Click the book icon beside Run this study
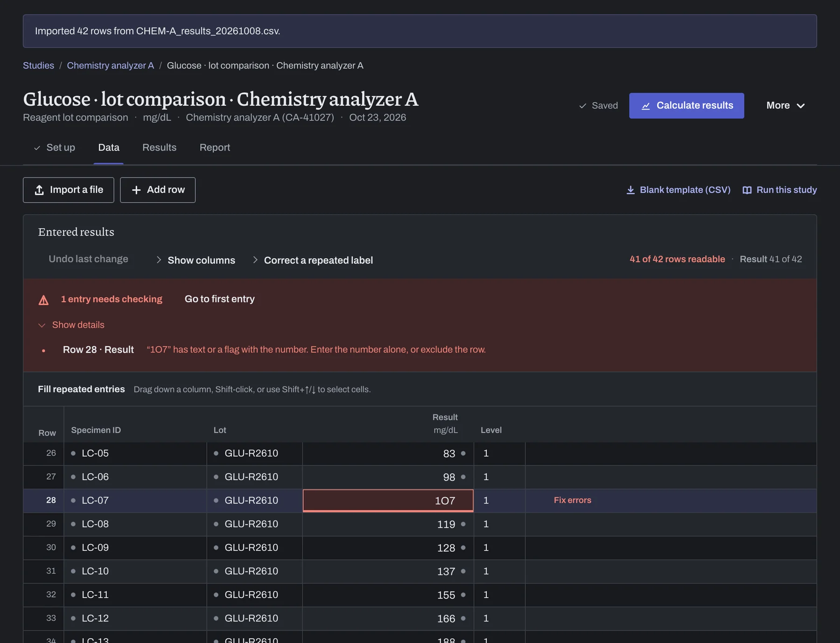840x643 pixels. 747,190
